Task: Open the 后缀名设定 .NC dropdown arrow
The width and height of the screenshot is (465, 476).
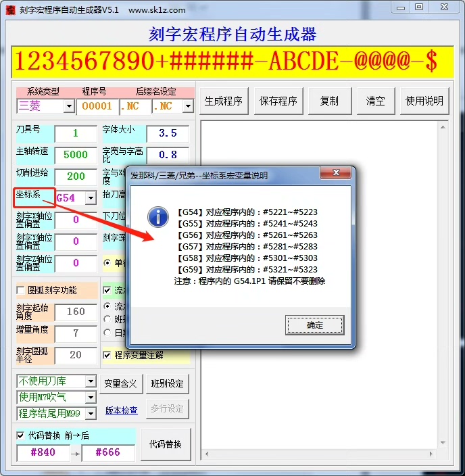Action: 188,106
